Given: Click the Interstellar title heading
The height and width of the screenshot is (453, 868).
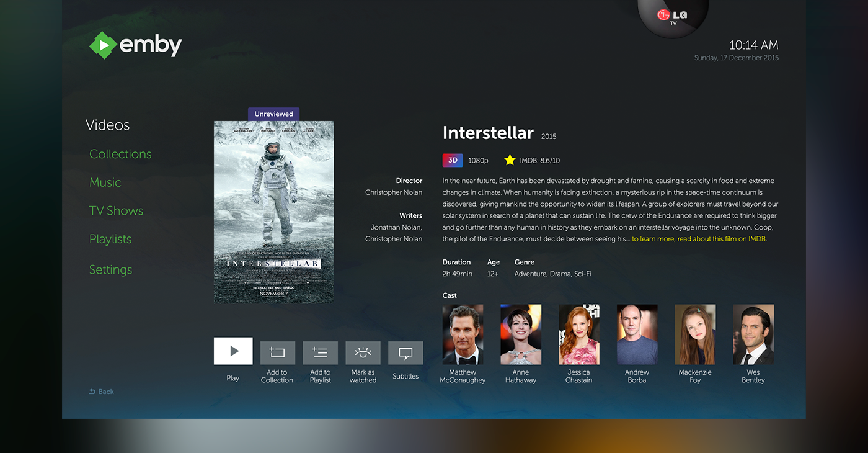Looking at the screenshot, I should 488,133.
